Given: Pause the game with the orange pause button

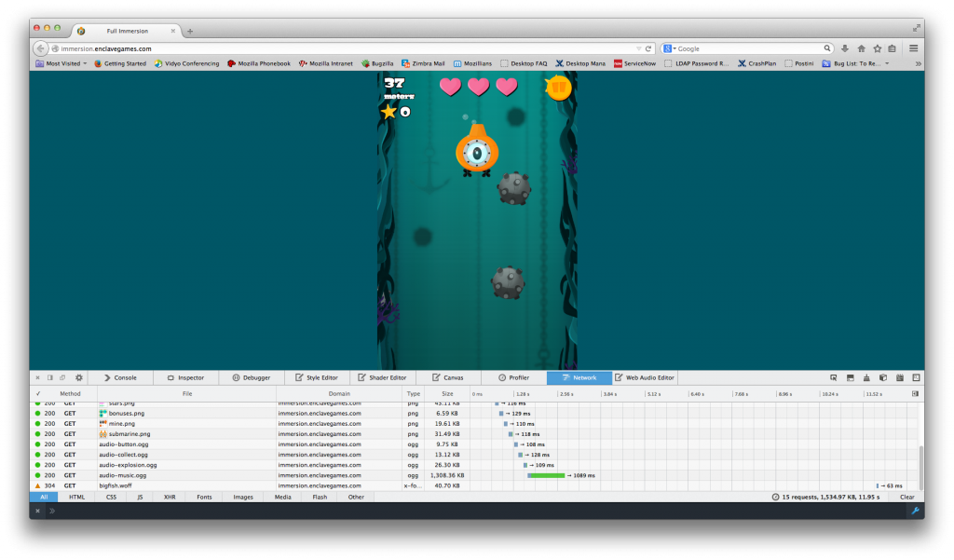Looking at the screenshot, I should pyautogui.click(x=558, y=88).
